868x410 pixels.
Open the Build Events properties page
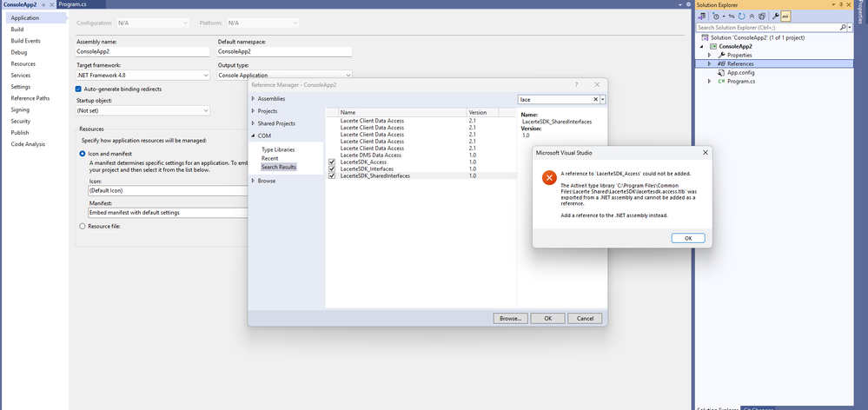[x=25, y=41]
